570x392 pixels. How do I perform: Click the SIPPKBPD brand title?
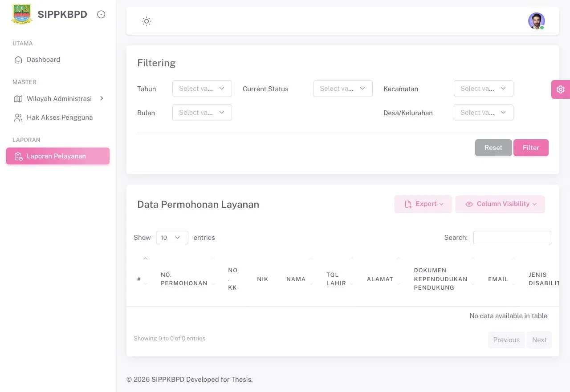click(62, 14)
